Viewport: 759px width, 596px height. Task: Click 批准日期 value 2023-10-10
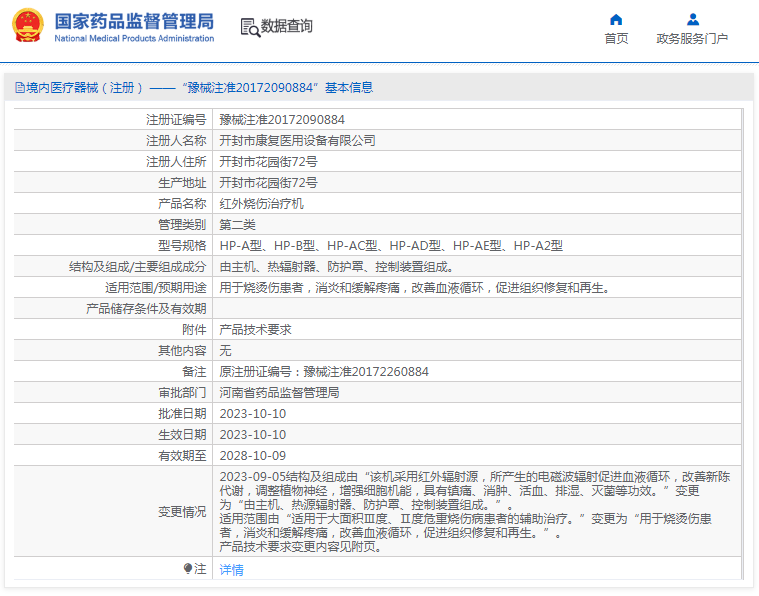[253, 413]
